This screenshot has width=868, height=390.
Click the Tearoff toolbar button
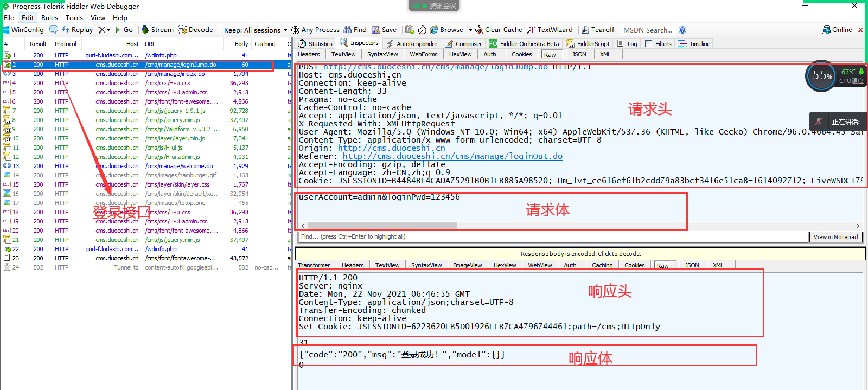point(598,30)
